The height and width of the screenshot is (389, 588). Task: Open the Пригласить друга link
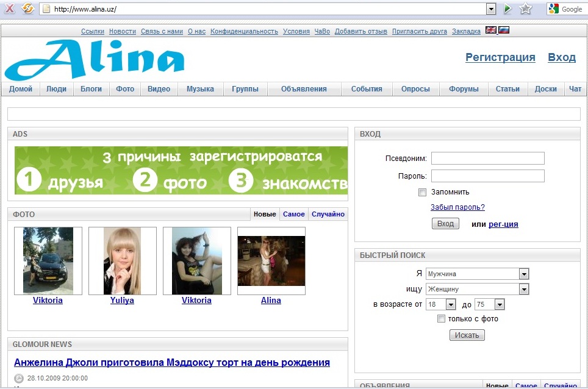pos(420,32)
